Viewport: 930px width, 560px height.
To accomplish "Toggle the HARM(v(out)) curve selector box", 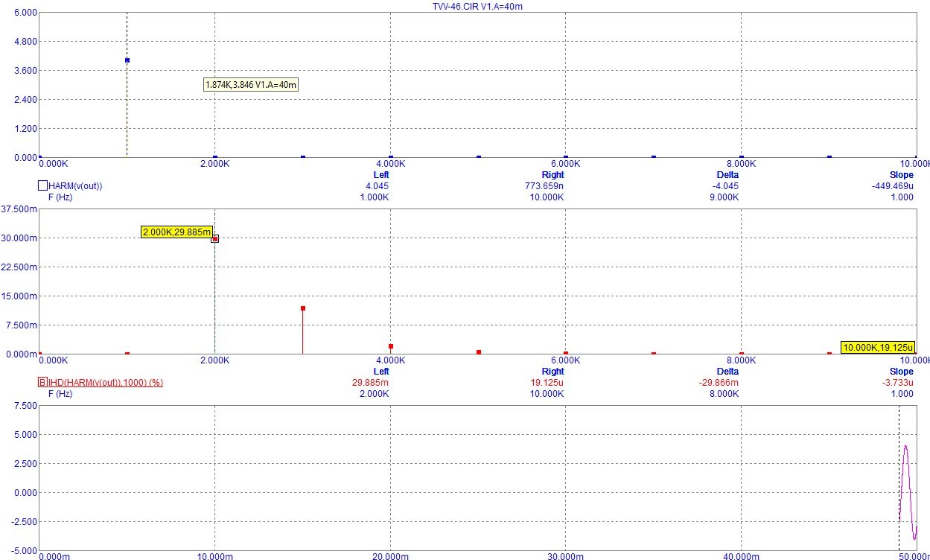I will (x=42, y=185).
